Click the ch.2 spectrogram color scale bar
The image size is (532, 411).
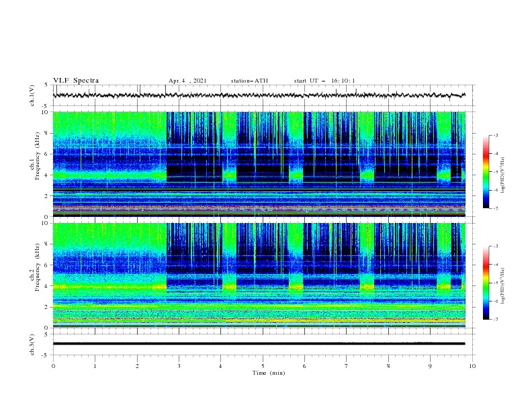click(x=486, y=283)
